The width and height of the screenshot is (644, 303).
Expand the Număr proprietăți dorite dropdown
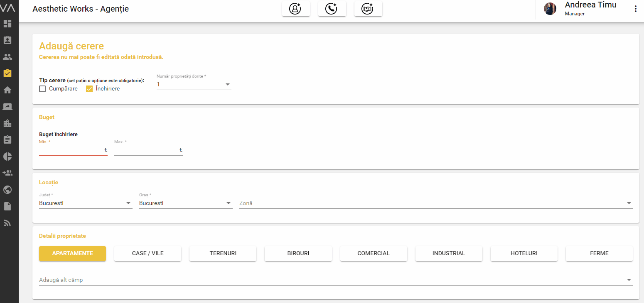click(x=194, y=85)
